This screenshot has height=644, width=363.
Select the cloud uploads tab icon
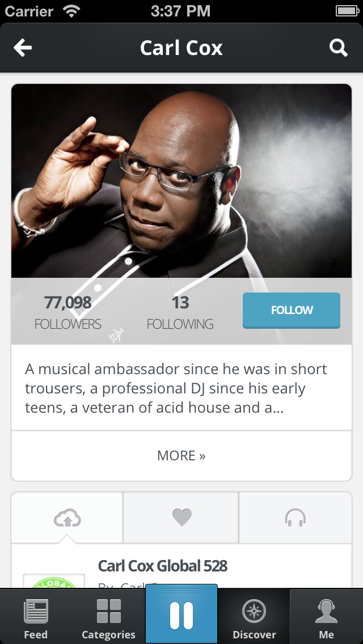tap(67, 518)
